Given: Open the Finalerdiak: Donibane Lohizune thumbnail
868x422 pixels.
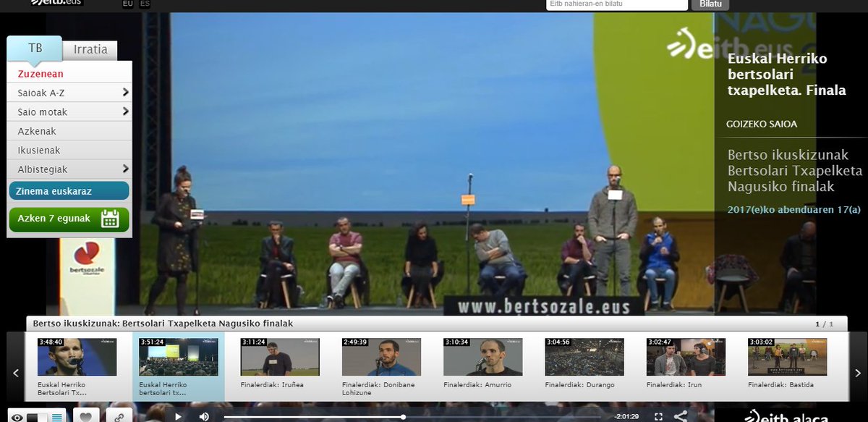Looking at the screenshot, I should (x=381, y=357).
